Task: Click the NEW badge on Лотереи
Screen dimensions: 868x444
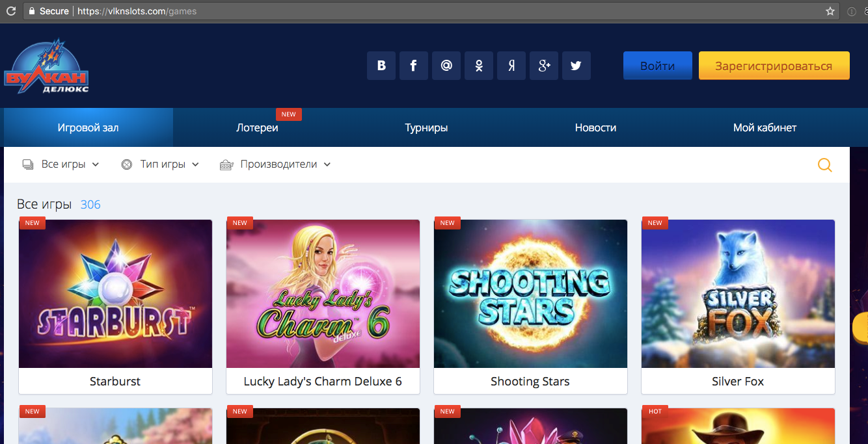Action: 288,114
